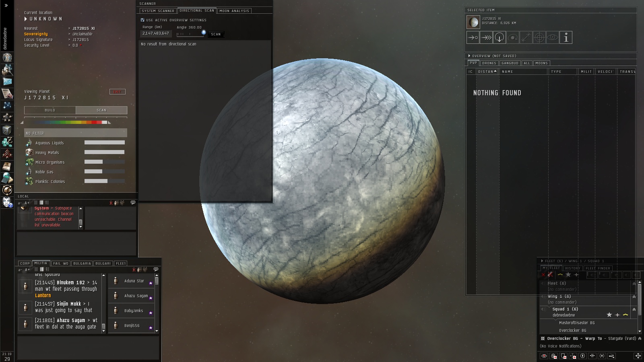Image resolution: width=644 pixels, height=362 pixels.
Task: Select the planet Scan mode button
Action: pos(101,110)
